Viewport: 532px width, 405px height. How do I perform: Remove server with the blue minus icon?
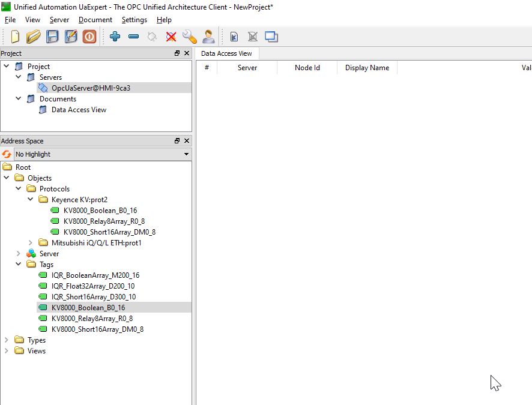point(134,36)
